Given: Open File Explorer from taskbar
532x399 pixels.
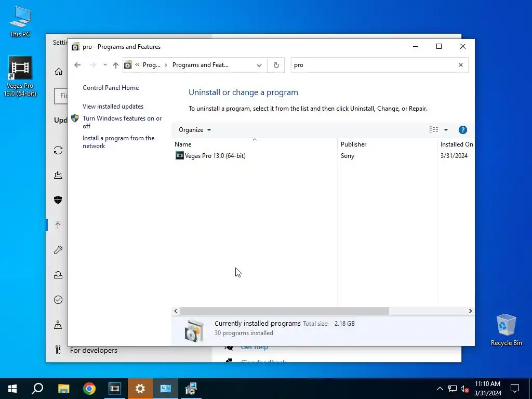Looking at the screenshot, I should (x=63, y=389).
